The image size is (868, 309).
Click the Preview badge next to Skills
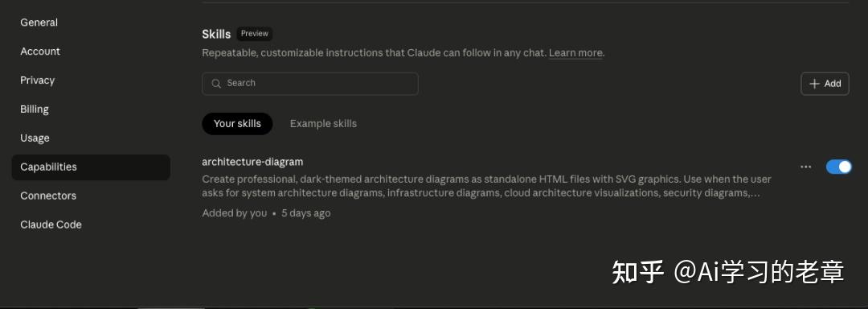tap(255, 34)
